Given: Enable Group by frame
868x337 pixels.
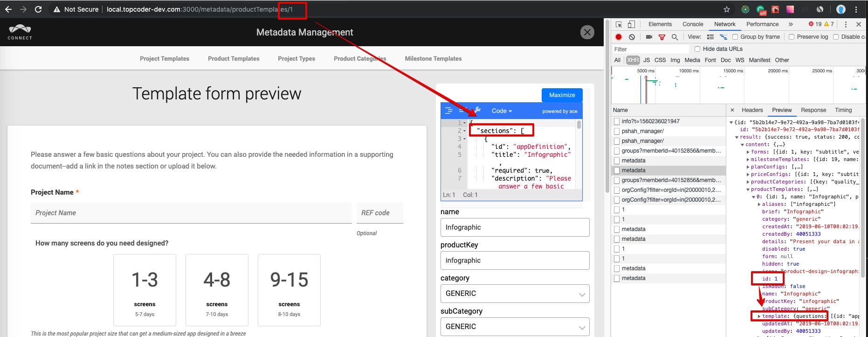Looking at the screenshot, I should point(735,37).
